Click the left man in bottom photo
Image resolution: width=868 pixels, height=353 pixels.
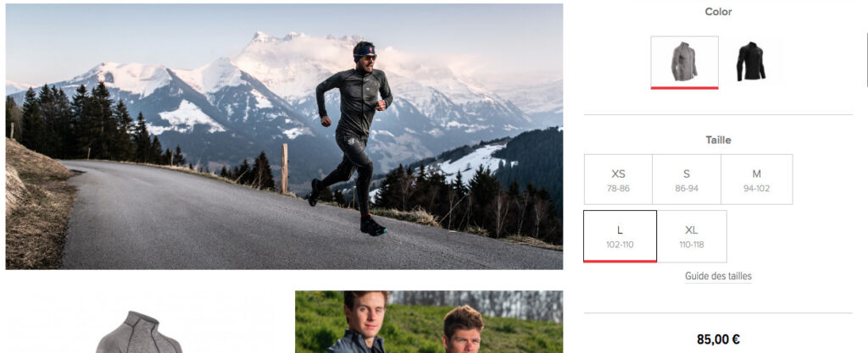click(361, 322)
